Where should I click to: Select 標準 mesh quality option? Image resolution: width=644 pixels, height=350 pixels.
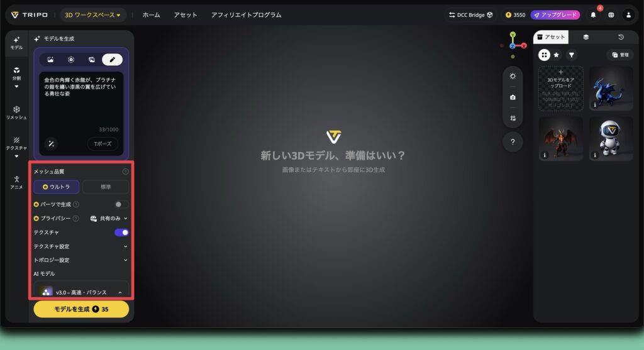pos(106,187)
